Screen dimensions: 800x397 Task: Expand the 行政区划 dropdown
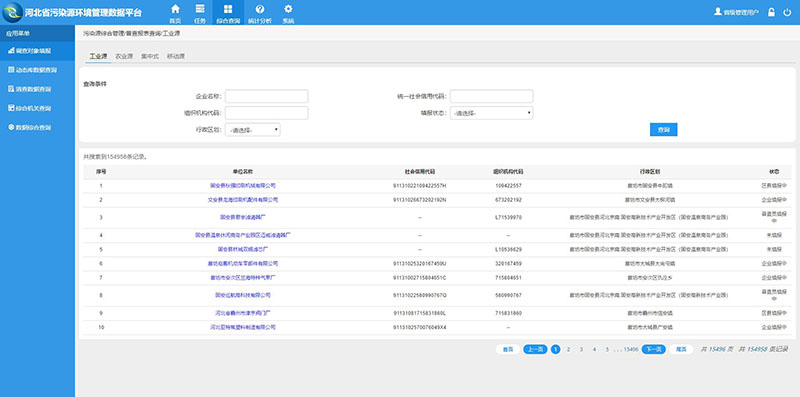[x=253, y=130]
